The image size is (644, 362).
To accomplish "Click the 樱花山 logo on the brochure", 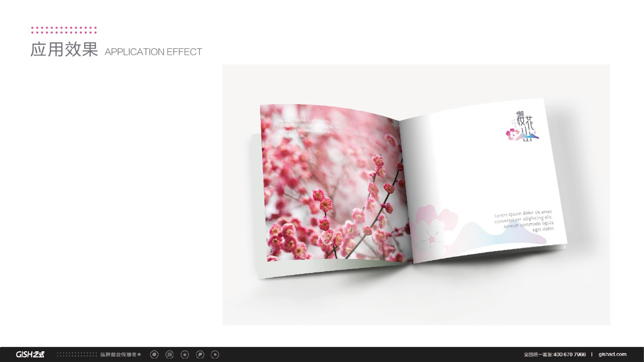I will click(x=522, y=127).
